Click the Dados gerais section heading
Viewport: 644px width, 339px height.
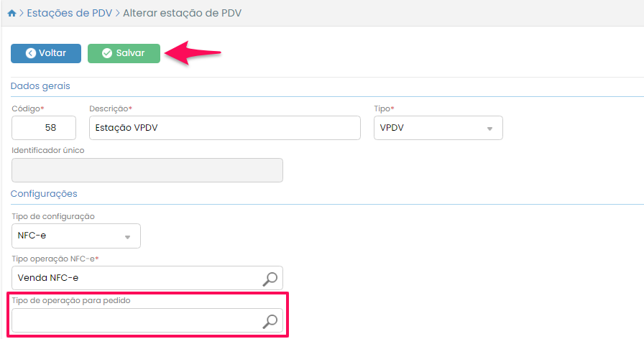click(x=40, y=86)
